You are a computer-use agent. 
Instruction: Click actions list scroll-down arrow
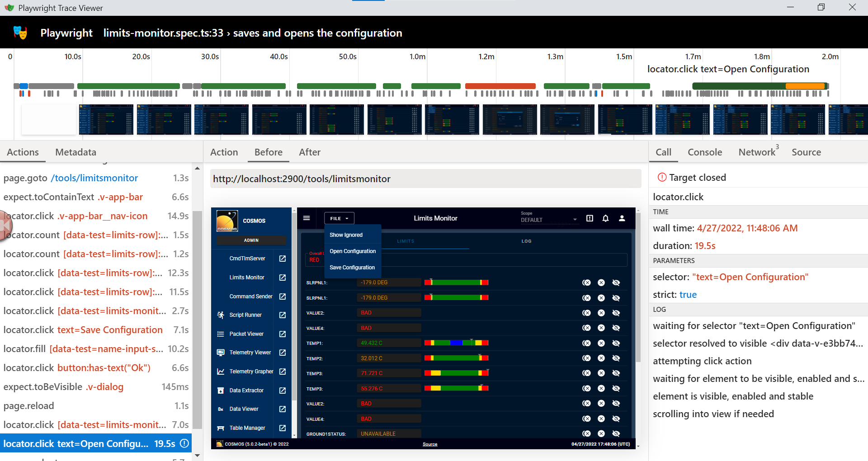point(197,456)
